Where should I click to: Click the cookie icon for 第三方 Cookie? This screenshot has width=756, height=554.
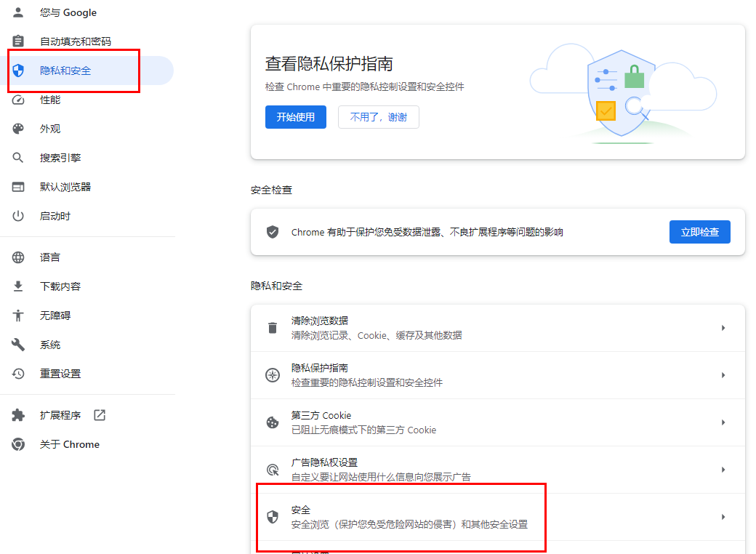tap(273, 422)
